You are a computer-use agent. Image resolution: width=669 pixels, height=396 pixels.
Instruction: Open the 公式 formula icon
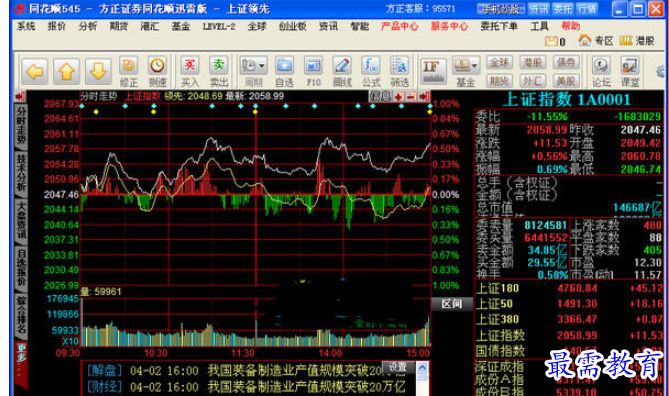[370, 71]
